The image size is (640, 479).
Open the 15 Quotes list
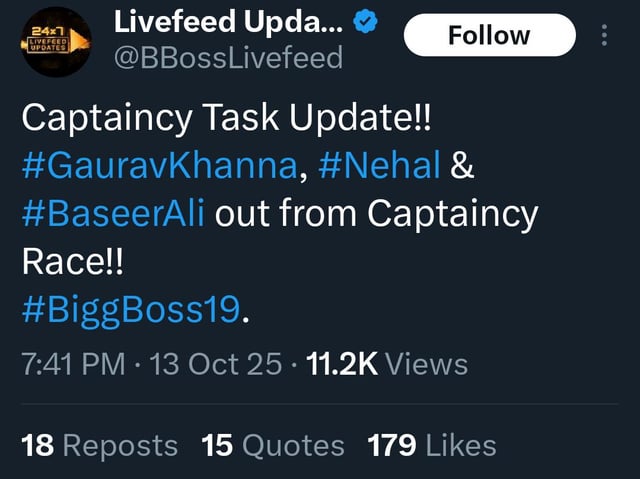[272, 445]
